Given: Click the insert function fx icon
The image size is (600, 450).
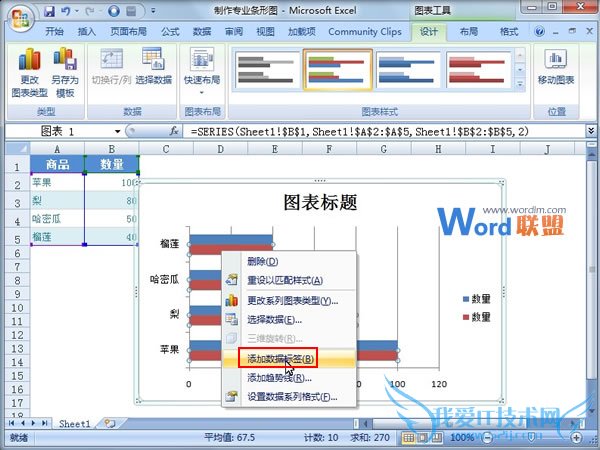Looking at the screenshot, I should [x=174, y=132].
